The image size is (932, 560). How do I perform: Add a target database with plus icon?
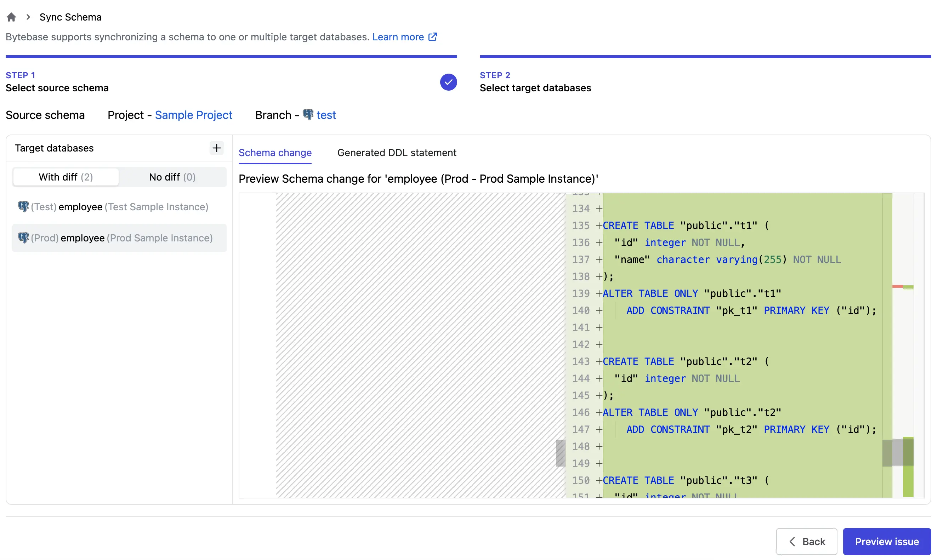(x=216, y=148)
